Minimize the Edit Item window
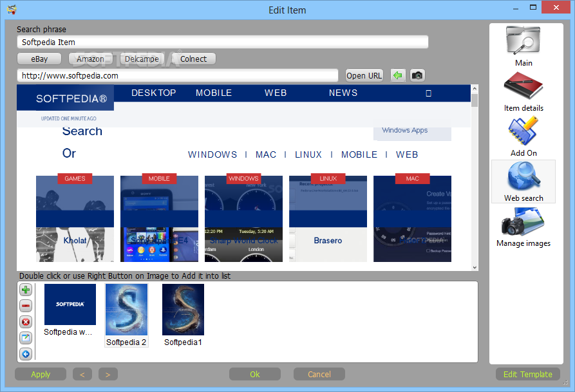Viewport: 575px width, 392px height. point(516,8)
